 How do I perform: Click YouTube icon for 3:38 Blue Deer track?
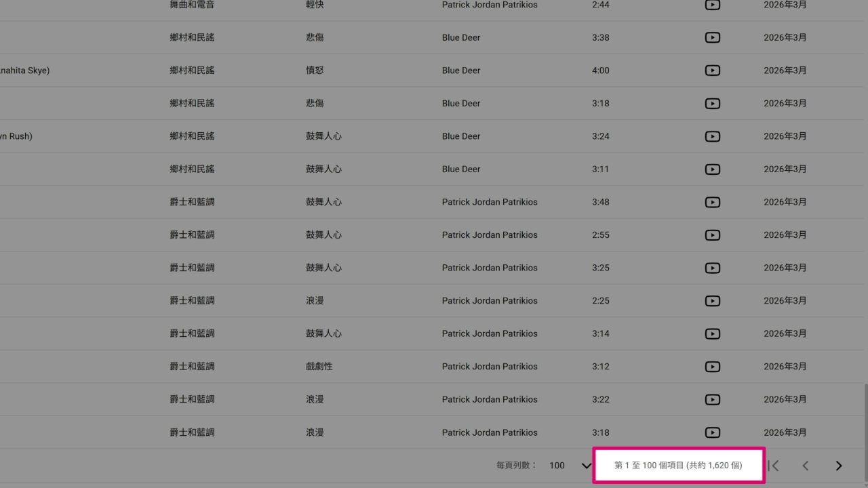(712, 37)
